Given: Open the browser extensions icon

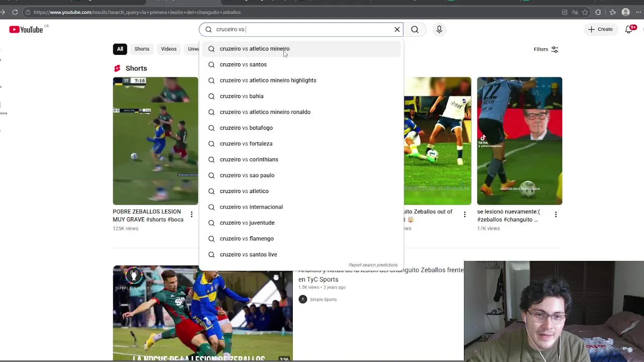Looking at the screenshot, I should (598, 12).
